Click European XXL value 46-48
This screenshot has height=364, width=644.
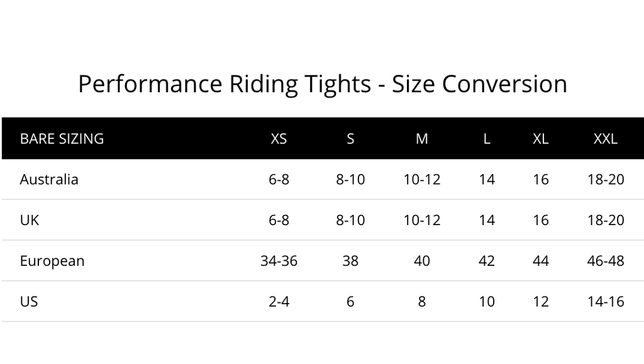pyautogui.click(x=606, y=261)
